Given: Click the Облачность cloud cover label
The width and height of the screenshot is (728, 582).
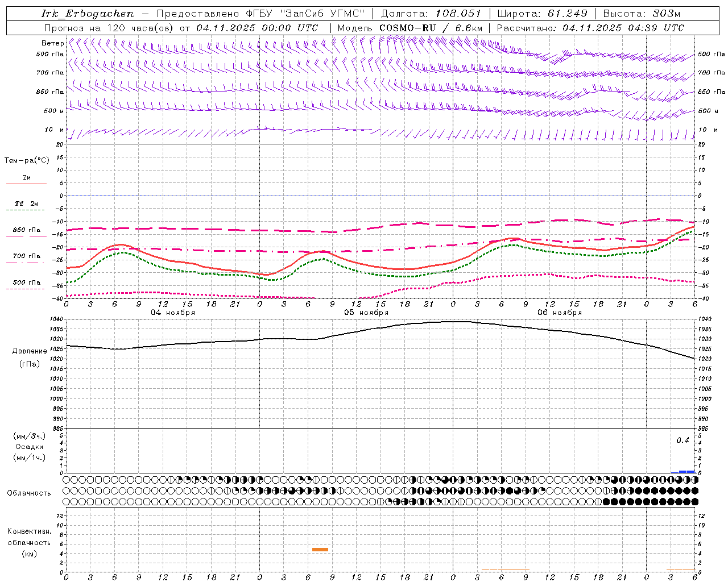Looking at the screenshot, I should point(29,493).
